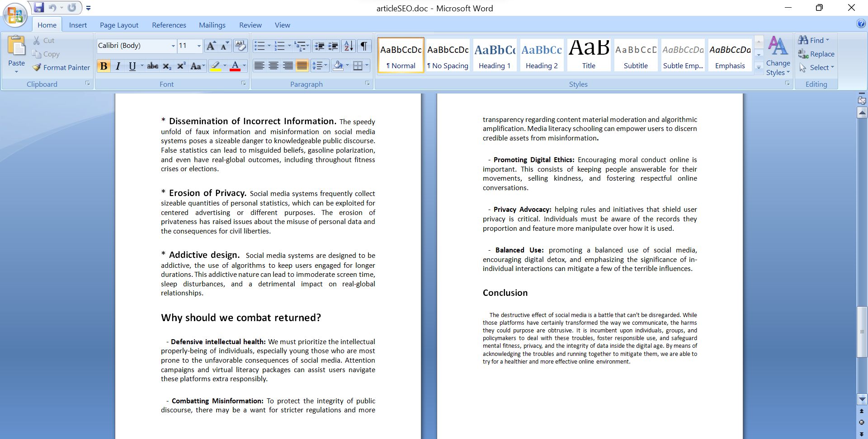Screen dimensions: 868x439
Task: Open the Mailings tab
Action: click(212, 25)
